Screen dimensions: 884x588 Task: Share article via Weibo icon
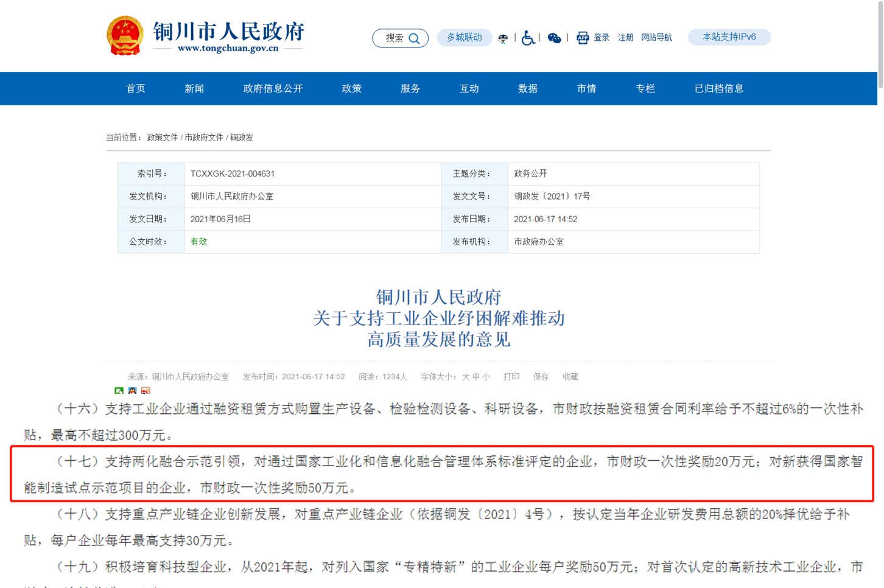click(x=146, y=391)
